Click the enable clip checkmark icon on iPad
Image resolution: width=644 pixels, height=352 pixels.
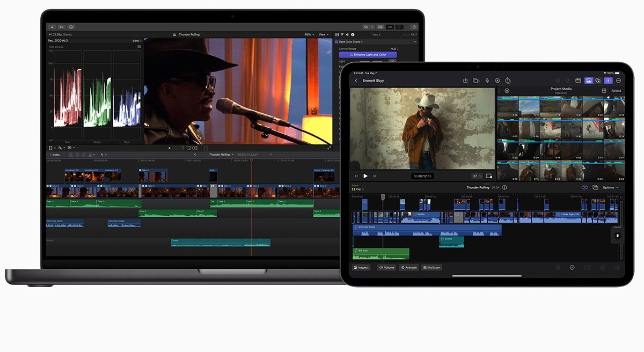click(572, 267)
